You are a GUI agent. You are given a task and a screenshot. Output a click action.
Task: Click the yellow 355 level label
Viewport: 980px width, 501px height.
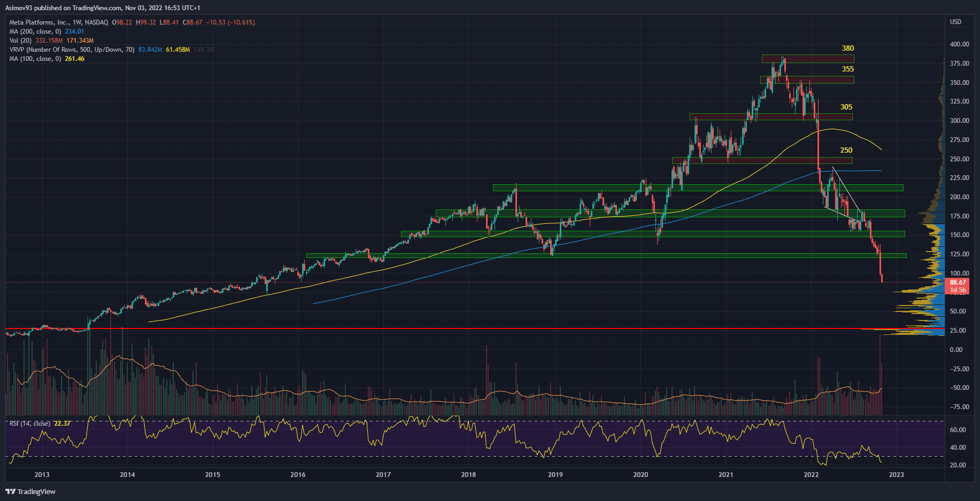847,69
